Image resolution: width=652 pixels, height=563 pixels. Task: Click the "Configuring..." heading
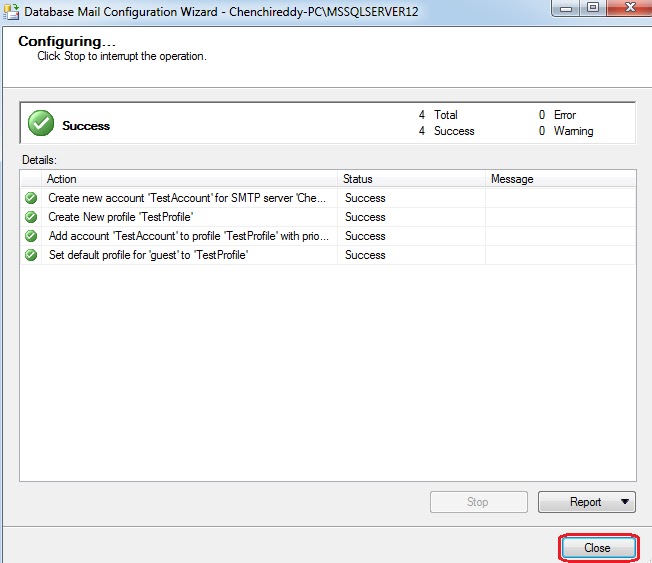tap(67, 41)
